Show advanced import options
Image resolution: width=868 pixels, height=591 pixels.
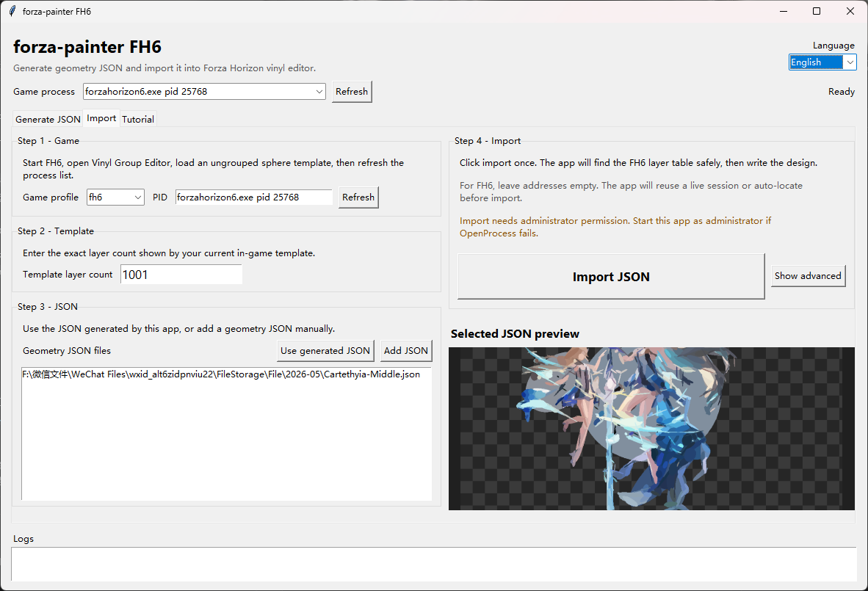808,275
